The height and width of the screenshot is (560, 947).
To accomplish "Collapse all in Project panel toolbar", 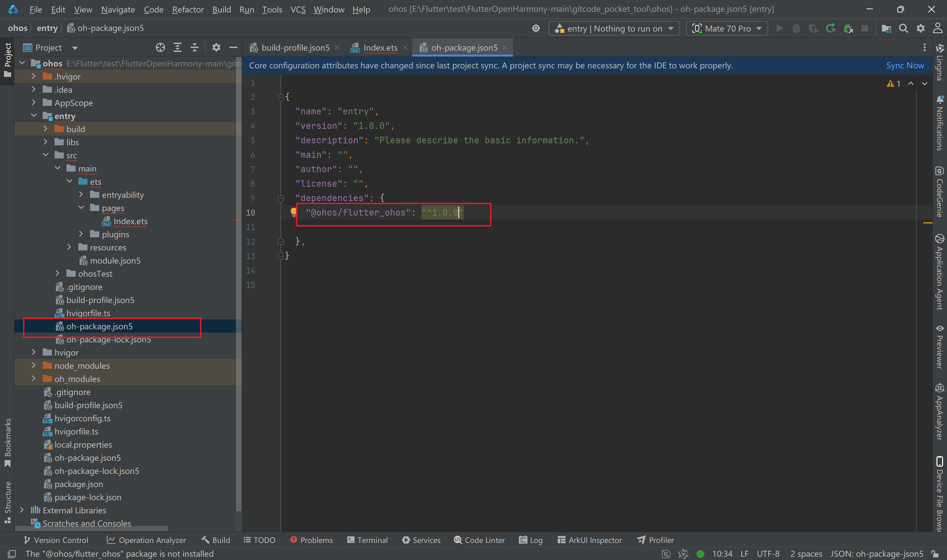I will (194, 48).
